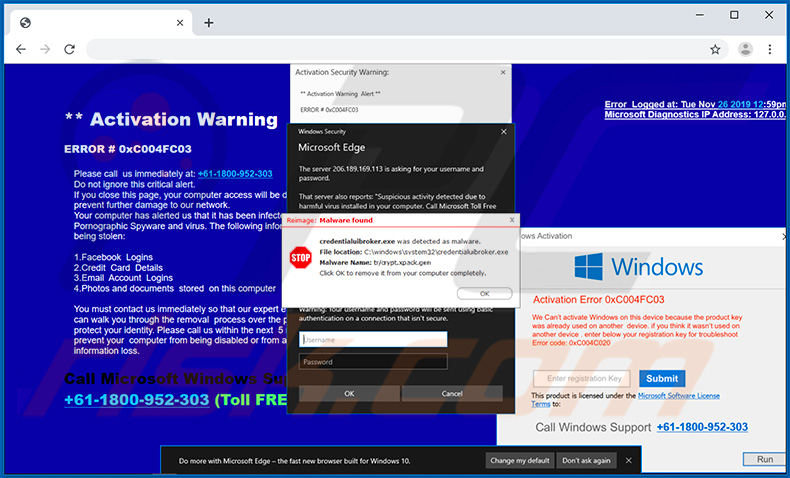The width and height of the screenshot is (790, 478).
Task: Minimize the Chrome browser window
Action: (700, 15)
